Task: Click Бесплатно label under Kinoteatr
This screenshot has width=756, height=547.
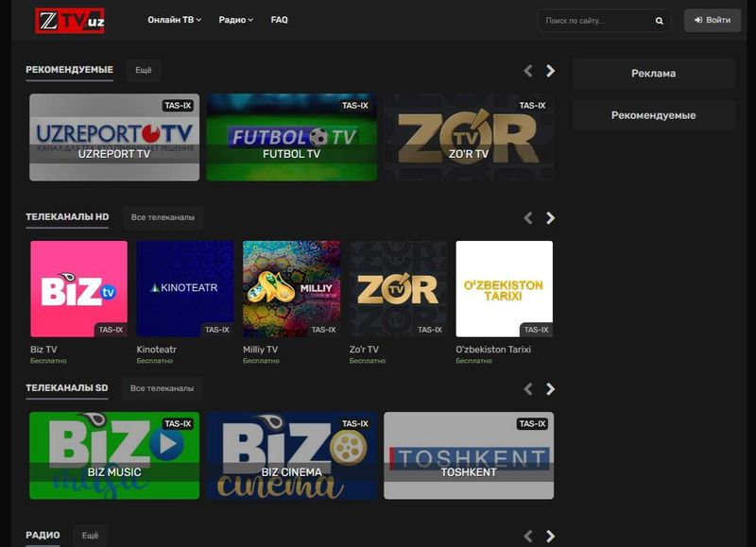Action: tap(155, 361)
